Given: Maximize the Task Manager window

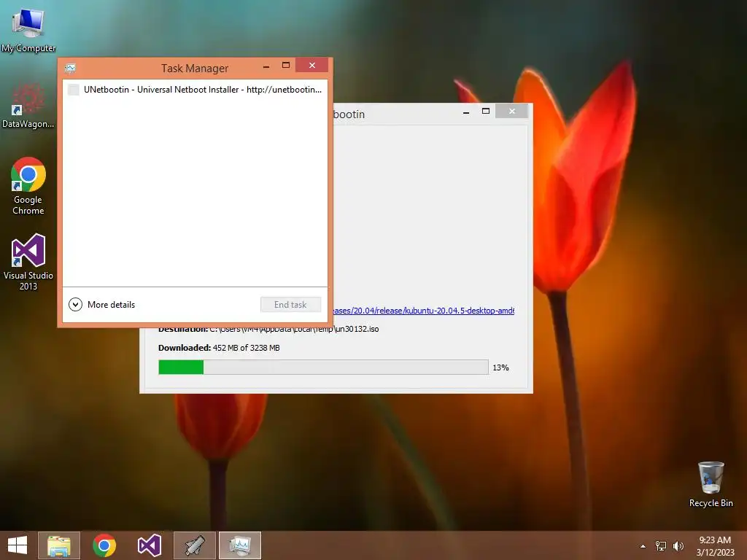Looking at the screenshot, I should [286, 65].
